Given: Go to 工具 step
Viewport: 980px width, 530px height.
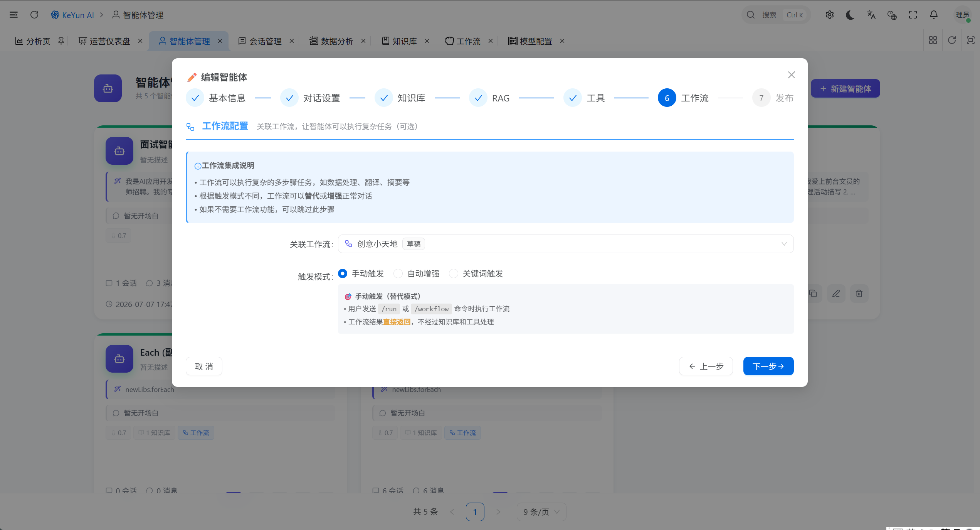Looking at the screenshot, I should click(584, 98).
